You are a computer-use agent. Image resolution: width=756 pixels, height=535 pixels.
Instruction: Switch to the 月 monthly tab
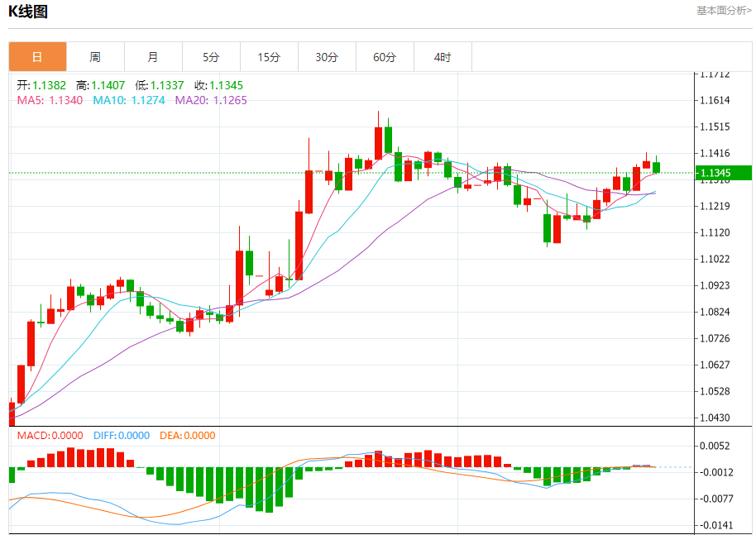pyautogui.click(x=153, y=57)
